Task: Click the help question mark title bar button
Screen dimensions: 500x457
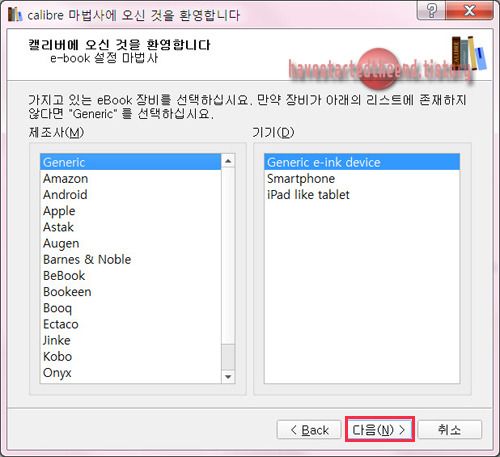Action: click(x=431, y=11)
